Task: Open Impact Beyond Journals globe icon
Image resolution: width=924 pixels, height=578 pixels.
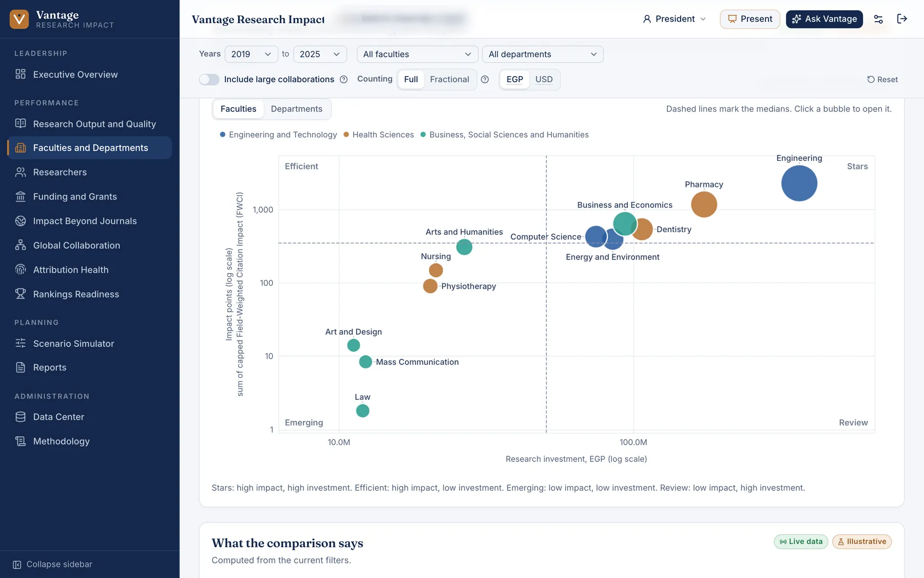Action: point(21,221)
